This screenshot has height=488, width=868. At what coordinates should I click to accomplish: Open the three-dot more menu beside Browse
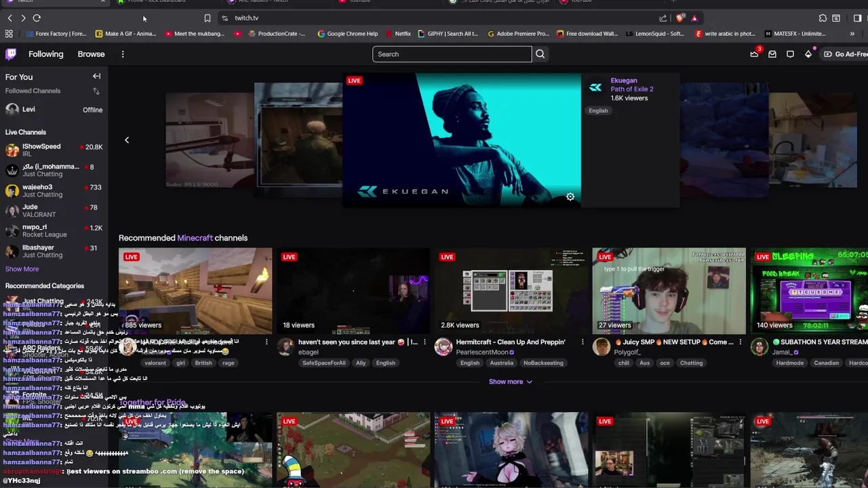point(123,54)
